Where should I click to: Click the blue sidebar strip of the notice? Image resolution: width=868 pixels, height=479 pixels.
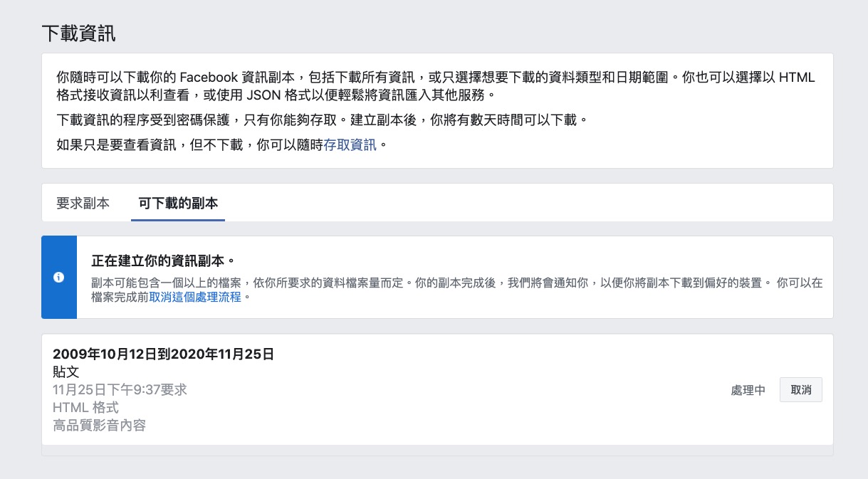pyautogui.click(x=59, y=299)
